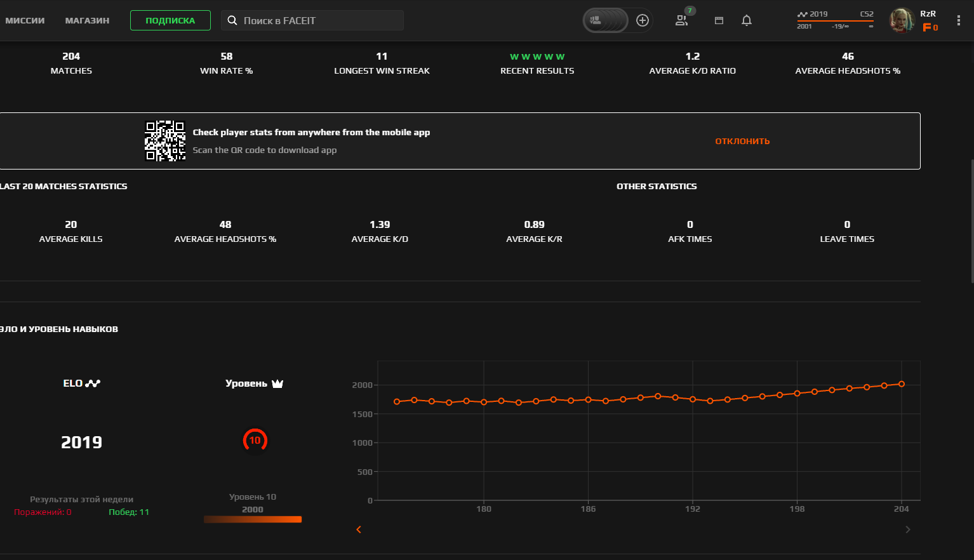This screenshot has width=974, height=560.
Task: Click the search magnifier icon
Action: pyautogui.click(x=232, y=20)
